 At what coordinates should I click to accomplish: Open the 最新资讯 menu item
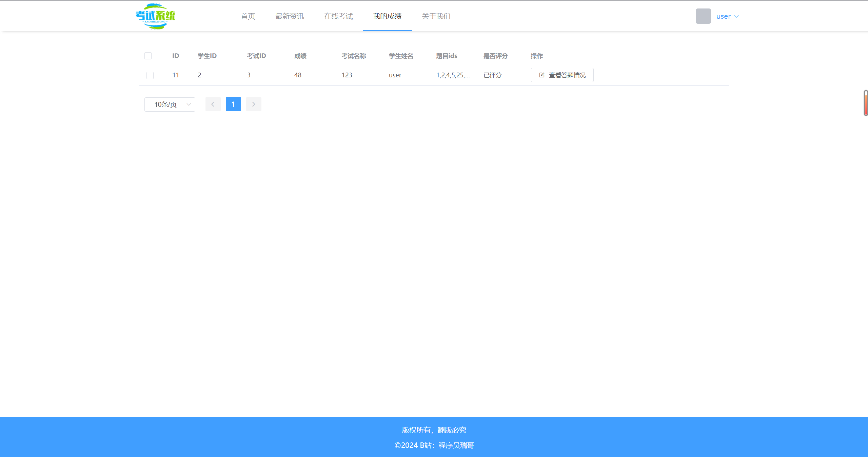(290, 16)
